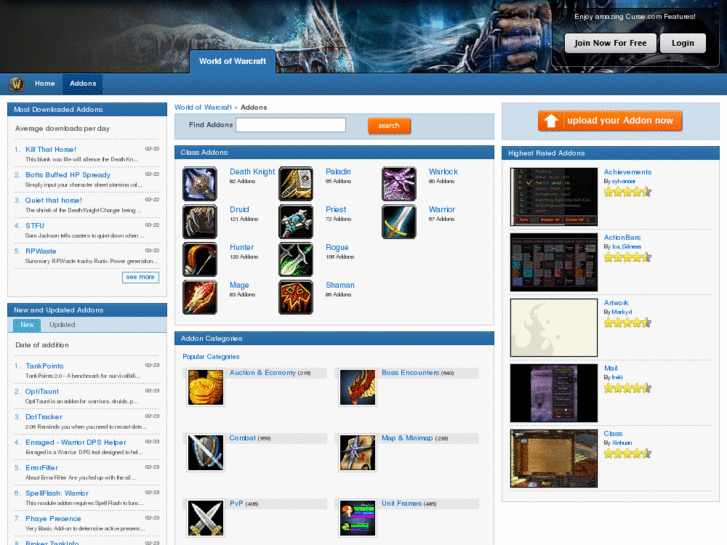
Task: Click the Boss Encounters category link
Action: [x=410, y=373]
